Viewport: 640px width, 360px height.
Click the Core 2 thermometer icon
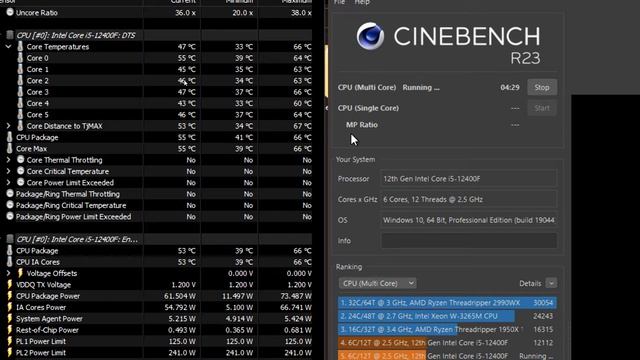pos(20,80)
